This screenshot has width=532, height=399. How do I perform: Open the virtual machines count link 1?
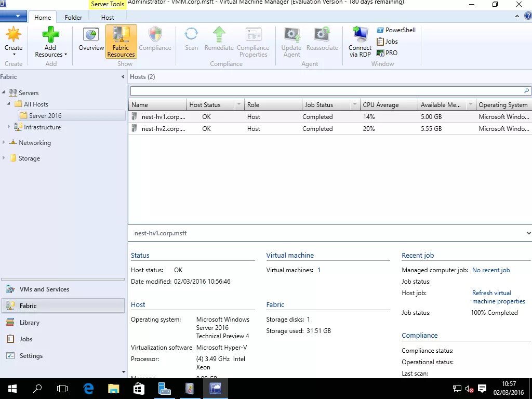pyautogui.click(x=319, y=270)
